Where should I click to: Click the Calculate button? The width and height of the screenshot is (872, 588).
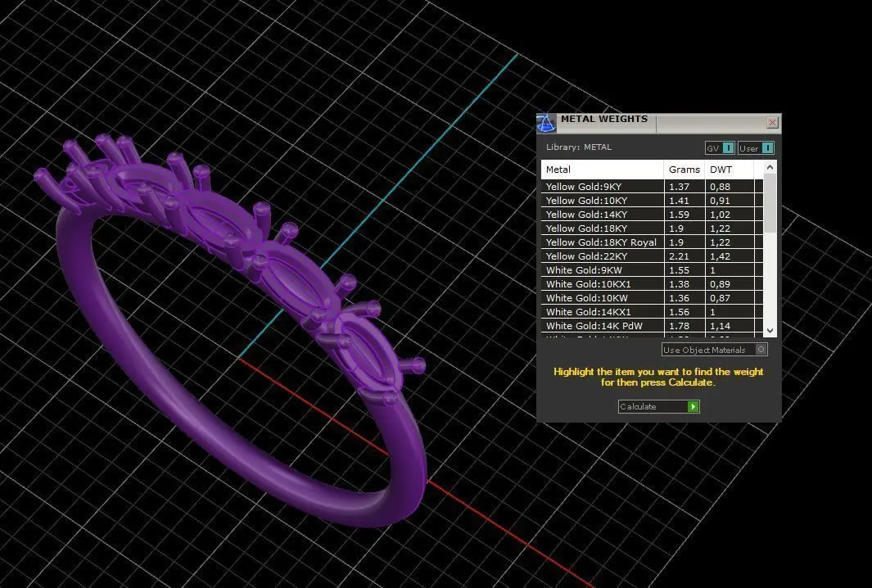point(658,407)
